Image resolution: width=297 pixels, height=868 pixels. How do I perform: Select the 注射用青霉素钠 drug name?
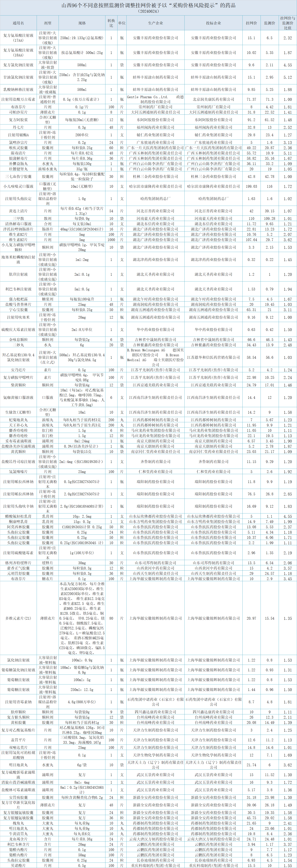[x=19, y=702]
